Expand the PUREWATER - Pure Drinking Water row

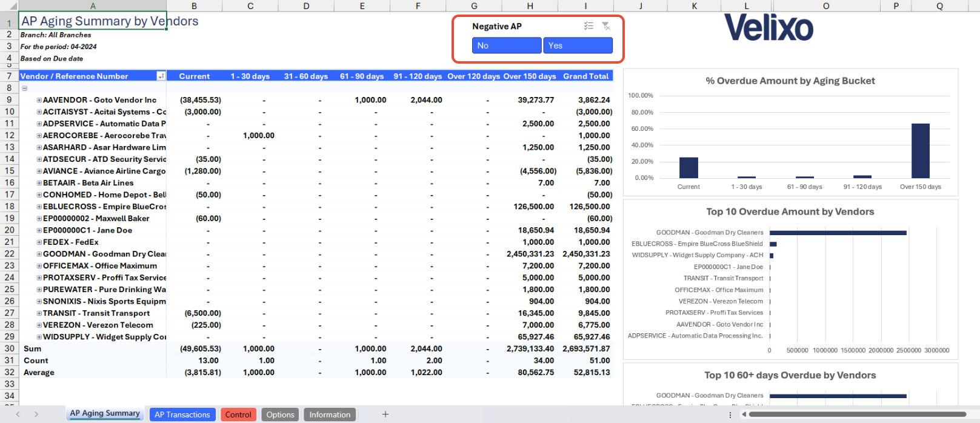tap(39, 290)
